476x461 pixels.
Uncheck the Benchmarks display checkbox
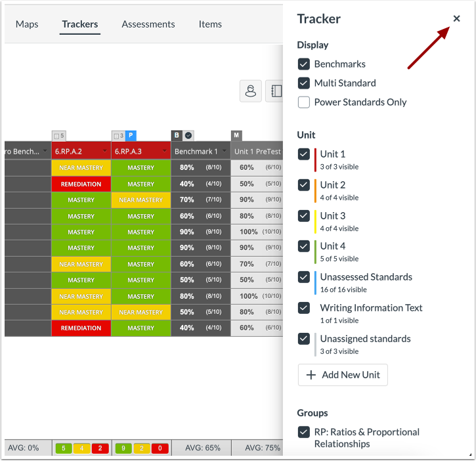coord(303,64)
